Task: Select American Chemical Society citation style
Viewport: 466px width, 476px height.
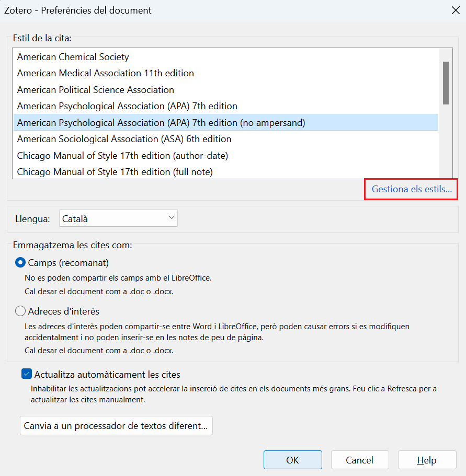Action: (x=226, y=57)
